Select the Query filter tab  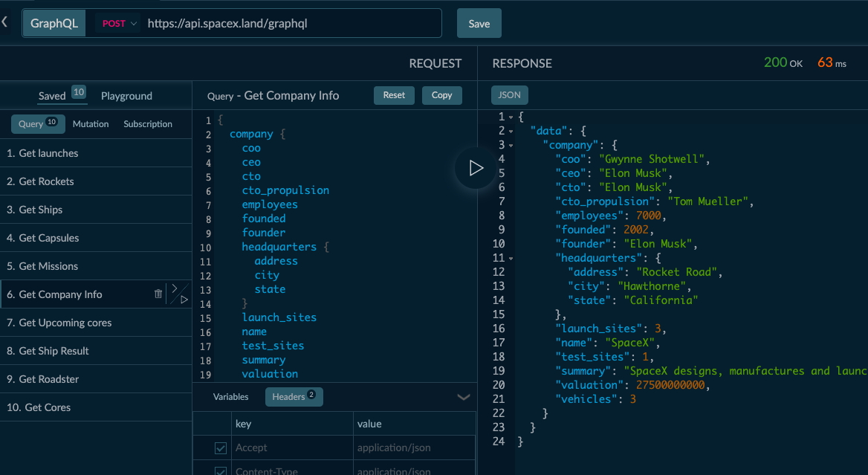[x=38, y=123]
